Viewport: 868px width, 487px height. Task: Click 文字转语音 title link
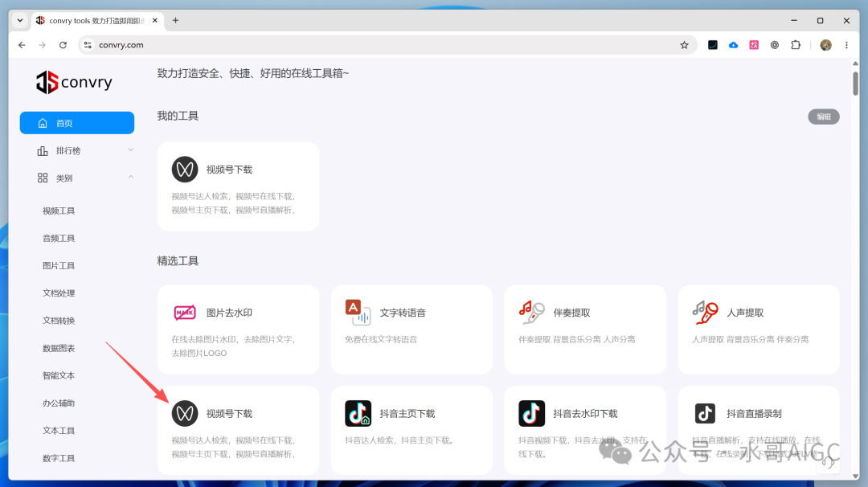(403, 313)
